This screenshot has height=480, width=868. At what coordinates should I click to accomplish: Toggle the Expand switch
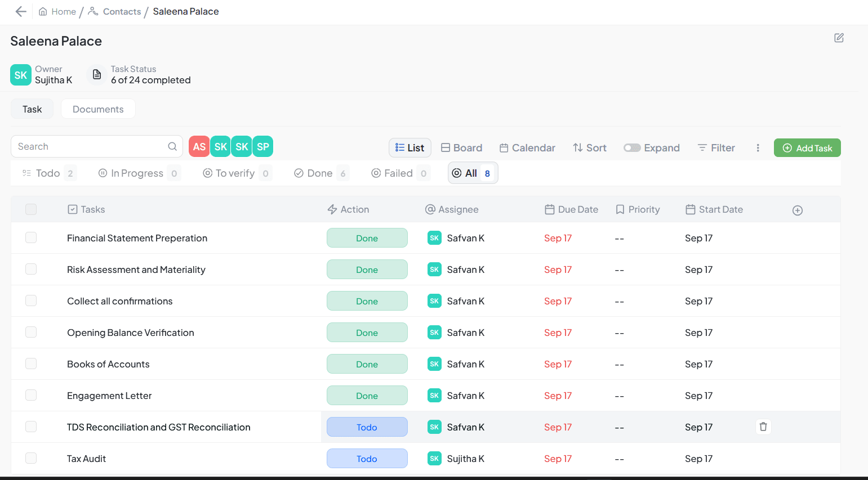[x=632, y=148]
